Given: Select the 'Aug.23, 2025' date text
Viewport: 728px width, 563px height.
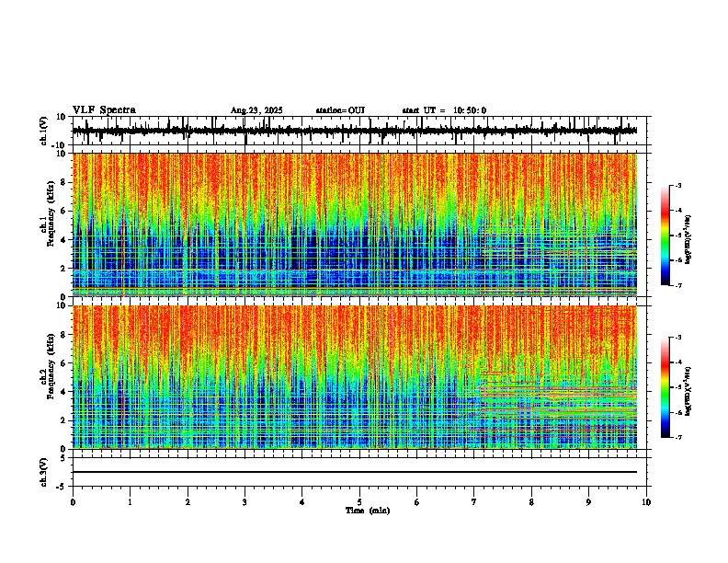Looking at the screenshot, I should coord(256,110).
